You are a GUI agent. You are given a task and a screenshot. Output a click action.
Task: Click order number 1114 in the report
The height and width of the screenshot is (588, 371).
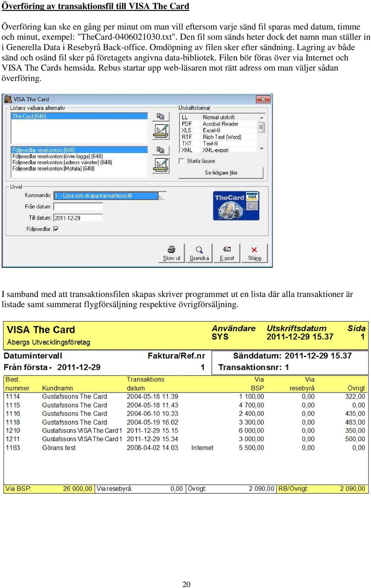pos(13,396)
